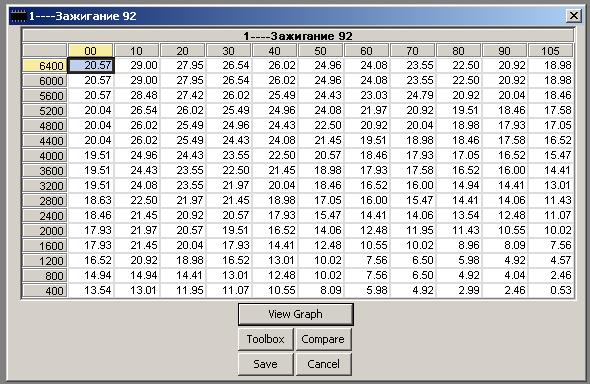Screen dimensions: 590x384
Task: Click cell 28.48 in row 5600
Action: (137, 95)
